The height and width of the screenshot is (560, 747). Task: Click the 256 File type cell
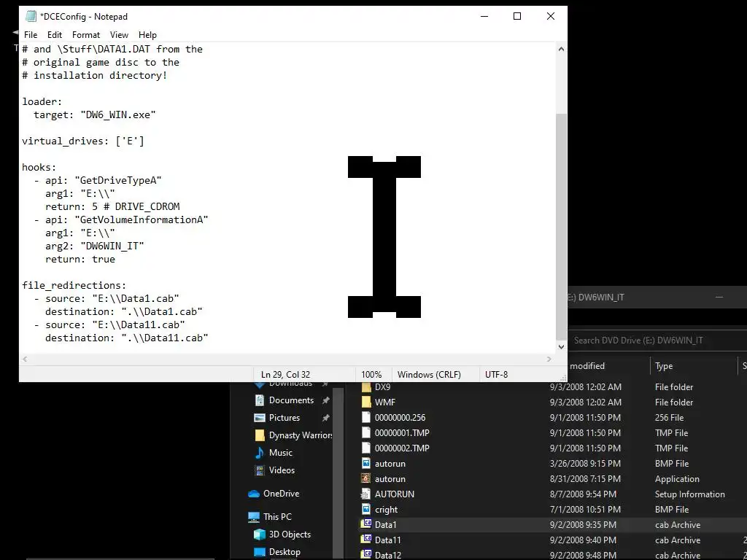670,418
